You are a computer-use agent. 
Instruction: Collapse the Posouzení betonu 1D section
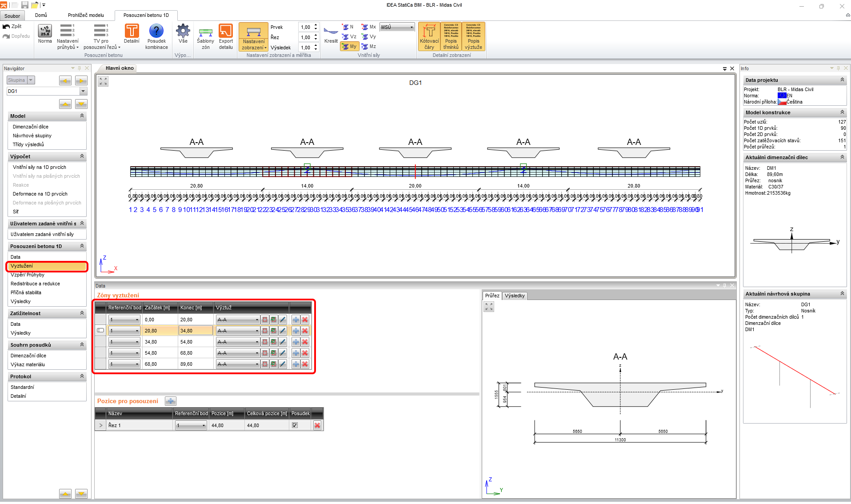pyautogui.click(x=82, y=246)
